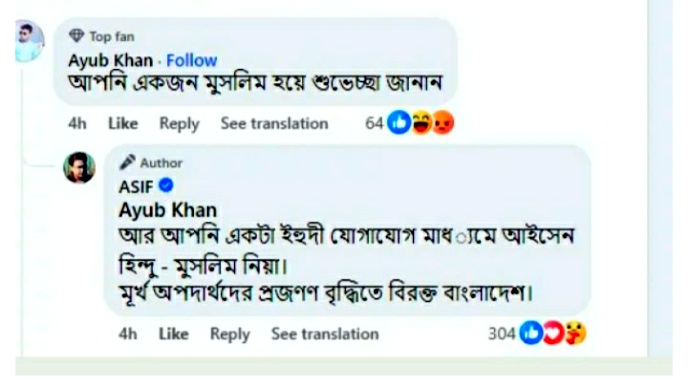Image resolution: width=688 pixels, height=380 pixels.
Task: Click the blue Like reaction on Ayub Khan's comment
Action: (399, 122)
